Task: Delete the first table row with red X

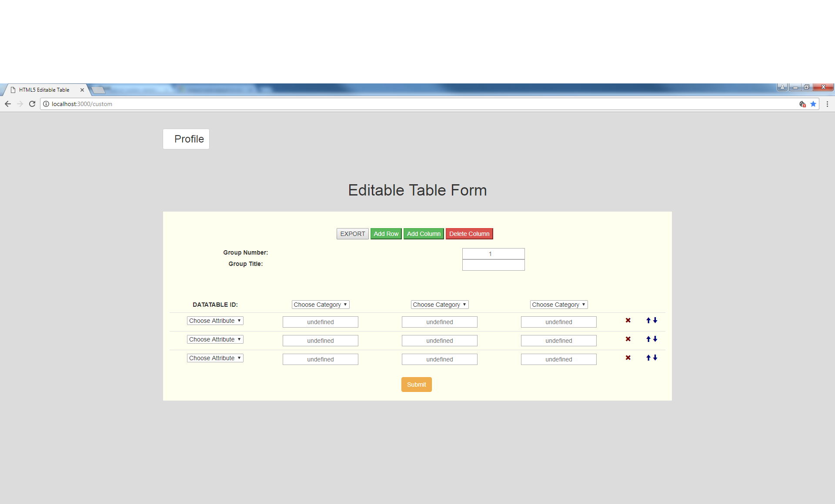Action: point(628,320)
